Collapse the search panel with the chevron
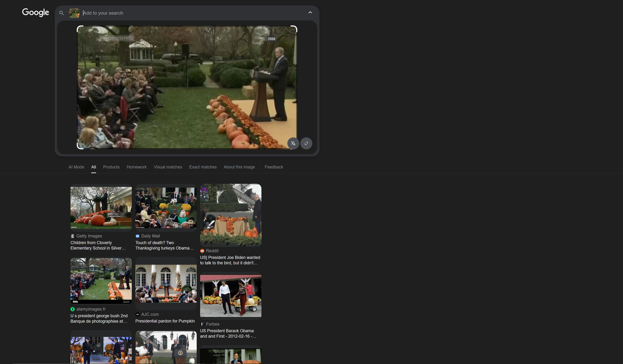 point(310,12)
